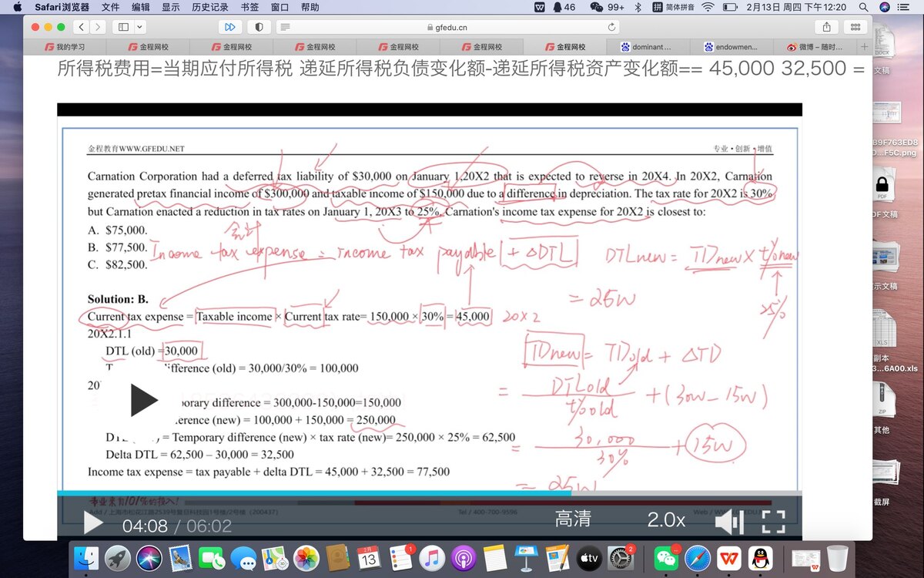Click the large play overlay on the video

(x=143, y=401)
